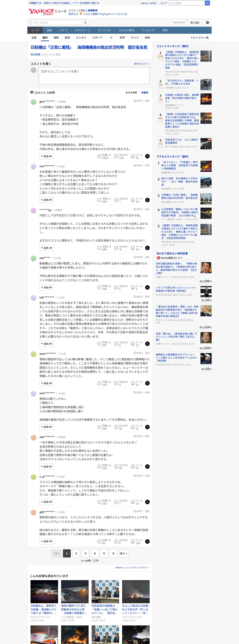Open ranking item 「息子挟まれた」虚偽投稿

181,82
